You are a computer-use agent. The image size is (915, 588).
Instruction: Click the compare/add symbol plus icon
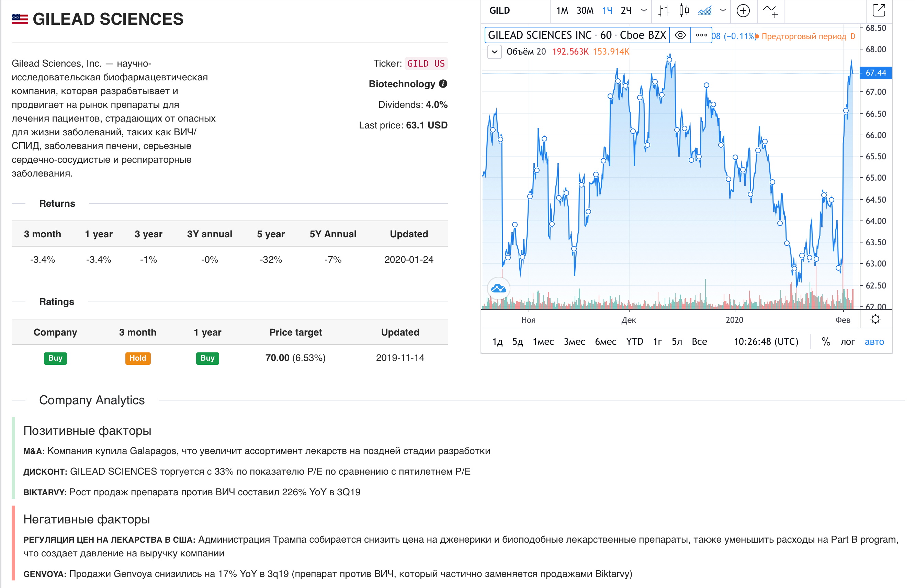click(x=743, y=11)
